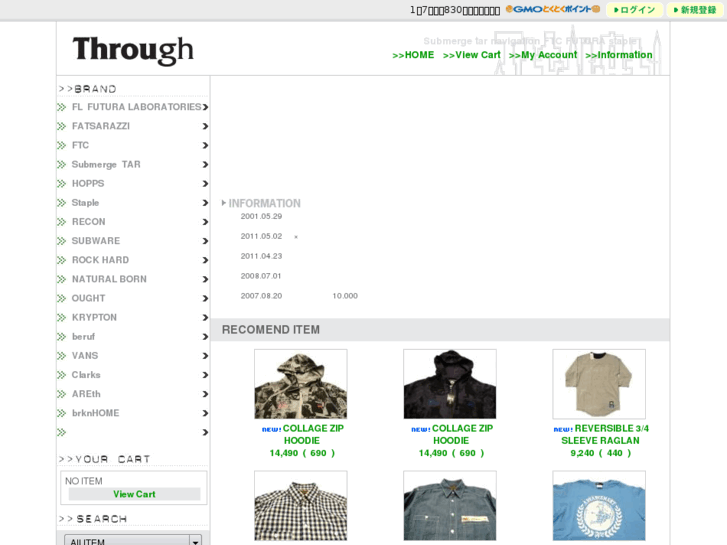Open the 2011.04.23 information entry

pyautogui.click(x=261, y=256)
